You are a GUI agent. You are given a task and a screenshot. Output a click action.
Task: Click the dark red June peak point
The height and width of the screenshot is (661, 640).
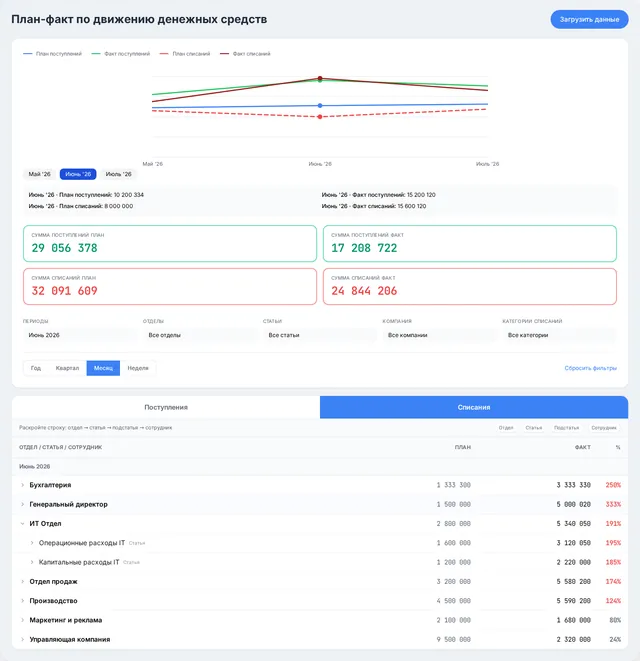(320, 78)
